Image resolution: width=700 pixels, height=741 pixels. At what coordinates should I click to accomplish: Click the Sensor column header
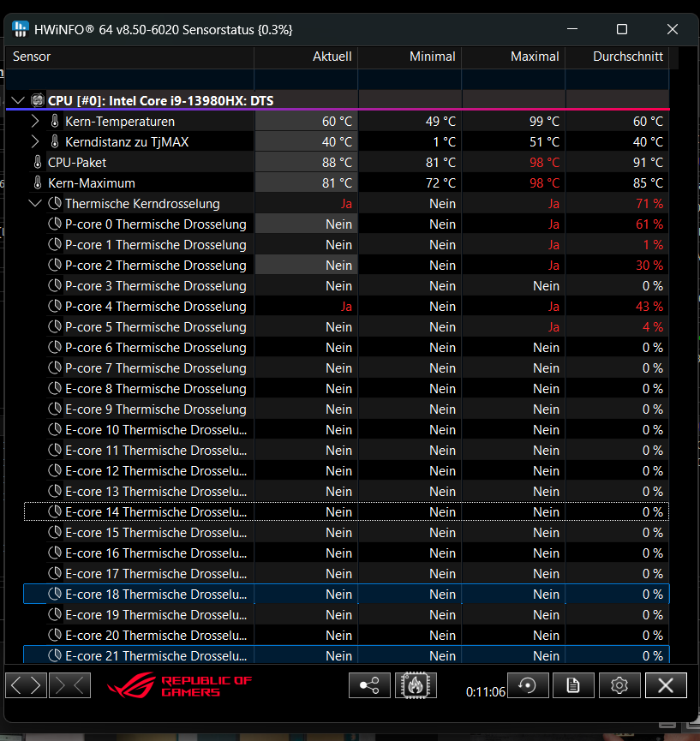pos(129,57)
